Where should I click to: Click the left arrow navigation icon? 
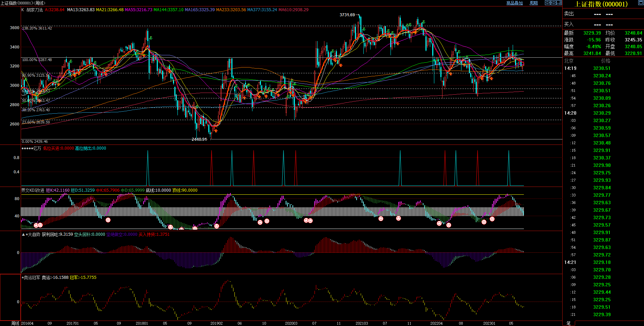tap(548, 3)
